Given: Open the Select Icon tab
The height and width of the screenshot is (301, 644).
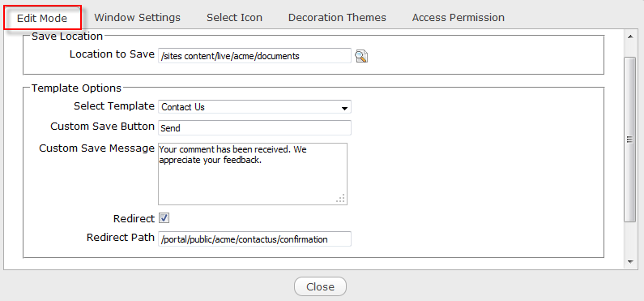Looking at the screenshot, I should (235, 18).
